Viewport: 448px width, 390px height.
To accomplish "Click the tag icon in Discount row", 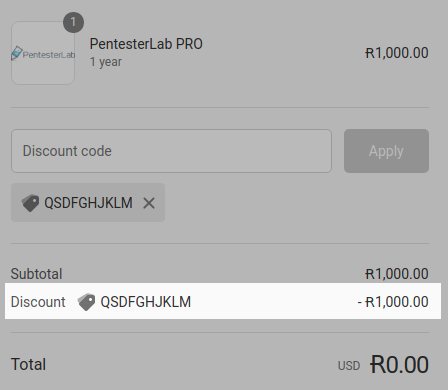I will [86, 302].
